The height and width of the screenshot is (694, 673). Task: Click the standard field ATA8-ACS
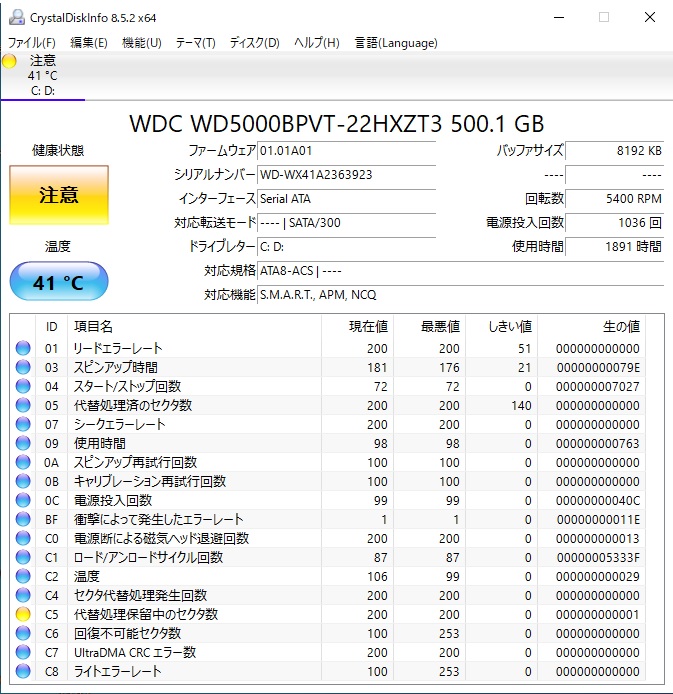[461, 270]
